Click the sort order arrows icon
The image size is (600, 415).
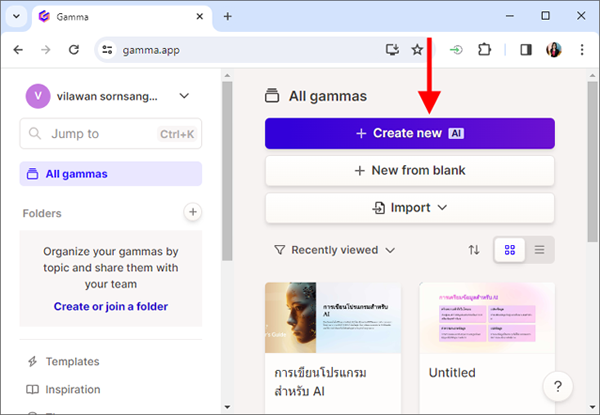pyautogui.click(x=474, y=250)
